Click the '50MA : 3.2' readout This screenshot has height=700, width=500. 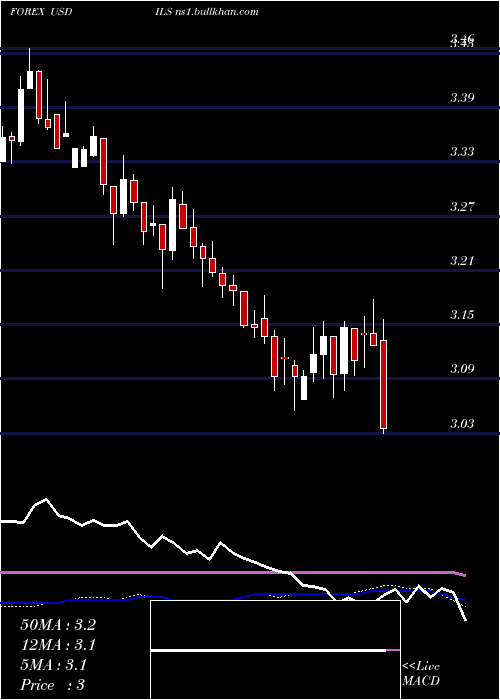[x=58, y=625]
